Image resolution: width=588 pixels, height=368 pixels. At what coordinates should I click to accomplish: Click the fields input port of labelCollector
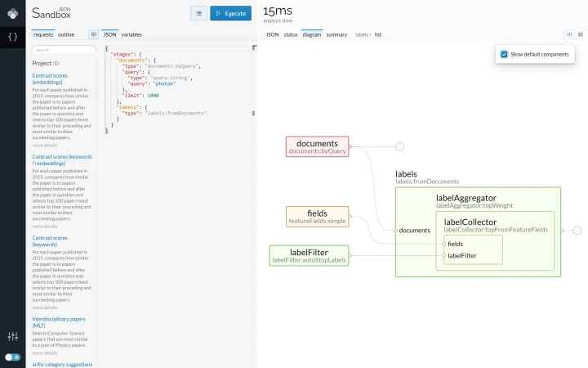[444, 244]
